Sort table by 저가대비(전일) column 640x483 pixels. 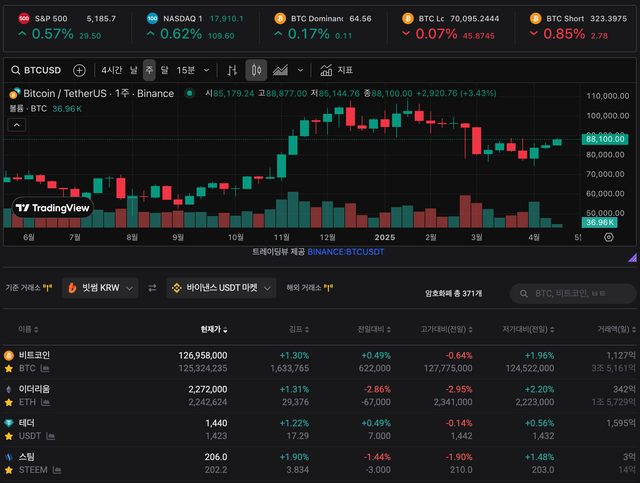tap(528, 329)
